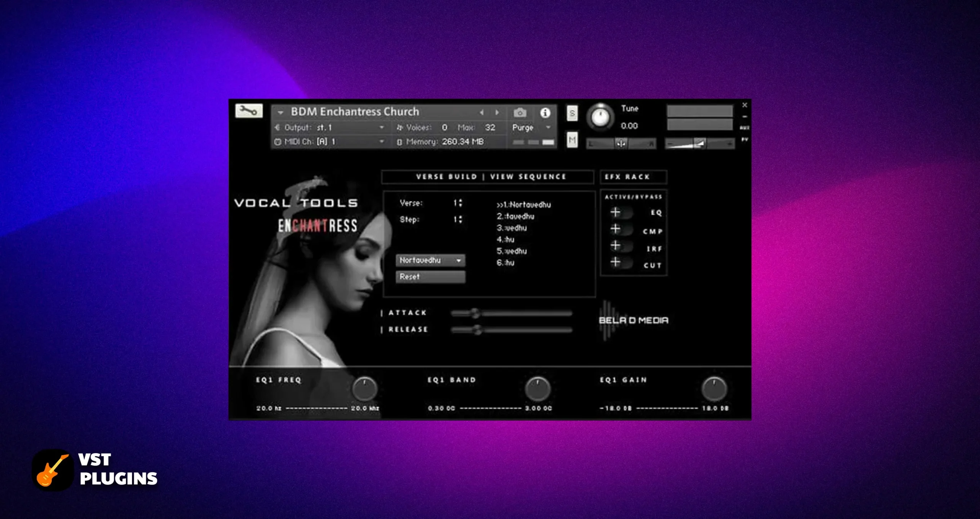Mute the instrument with the M button
The width and height of the screenshot is (980, 519).
[x=572, y=140]
